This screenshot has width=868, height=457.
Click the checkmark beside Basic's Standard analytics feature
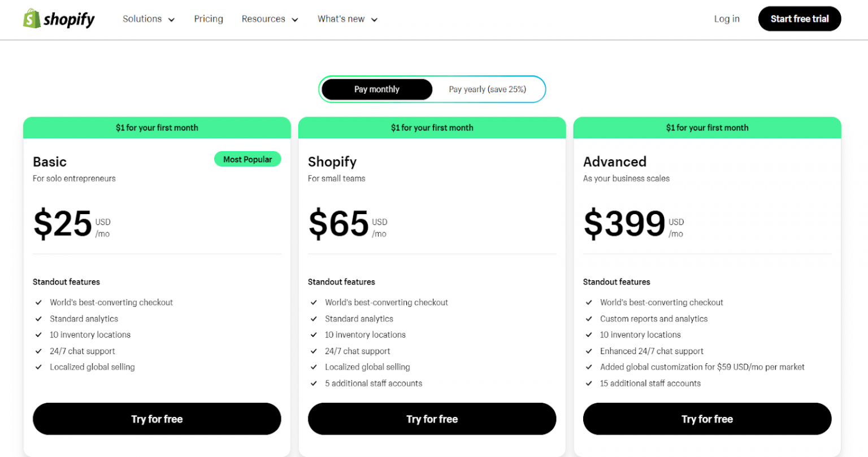click(x=38, y=319)
